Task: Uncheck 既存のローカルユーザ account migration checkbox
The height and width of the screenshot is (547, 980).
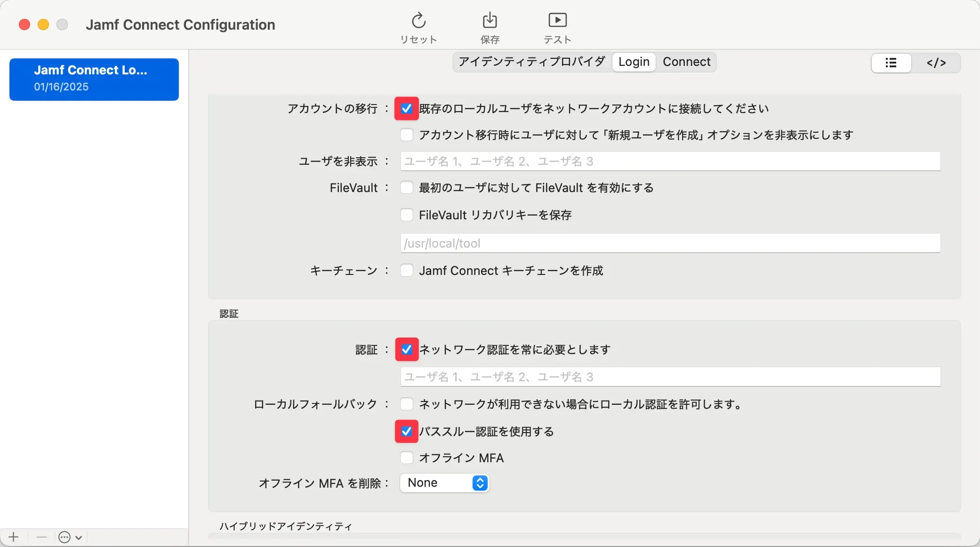Action: (x=407, y=109)
